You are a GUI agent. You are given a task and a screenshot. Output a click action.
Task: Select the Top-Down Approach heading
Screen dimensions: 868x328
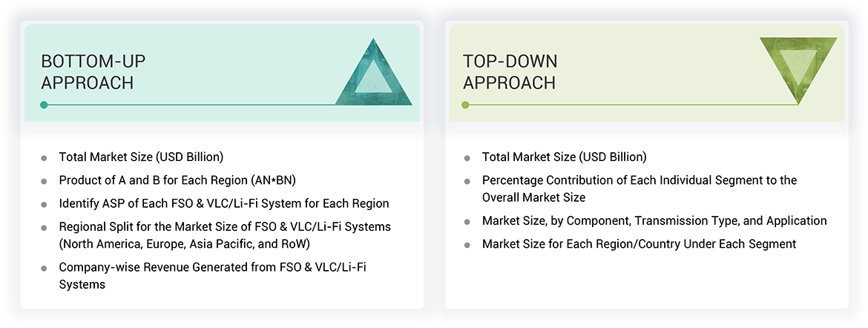click(510, 72)
